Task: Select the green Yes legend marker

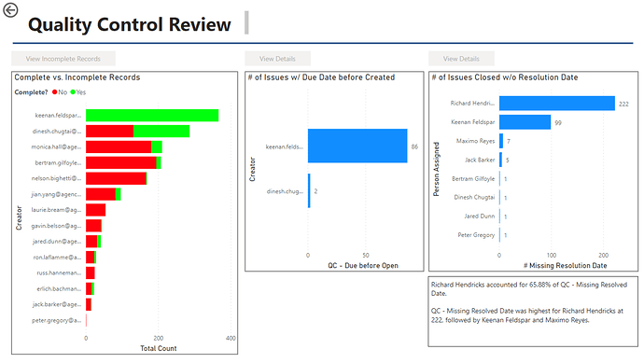Action: click(73, 92)
